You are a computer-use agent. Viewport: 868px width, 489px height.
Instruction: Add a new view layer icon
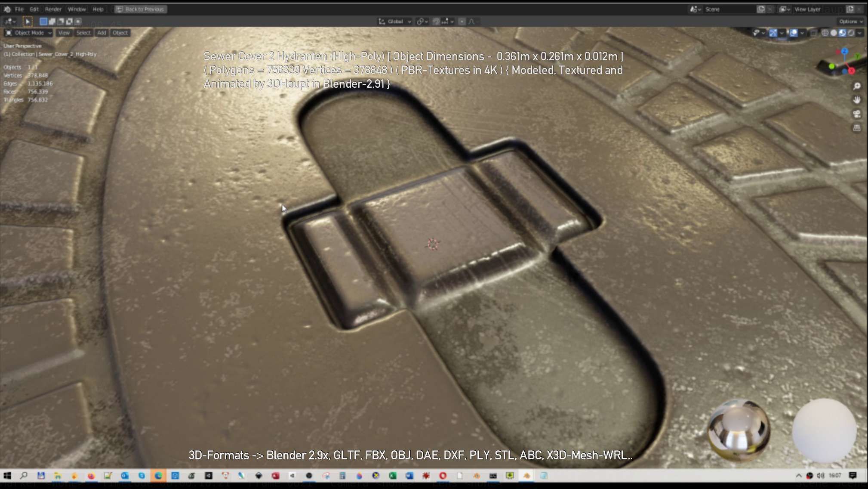click(x=850, y=9)
